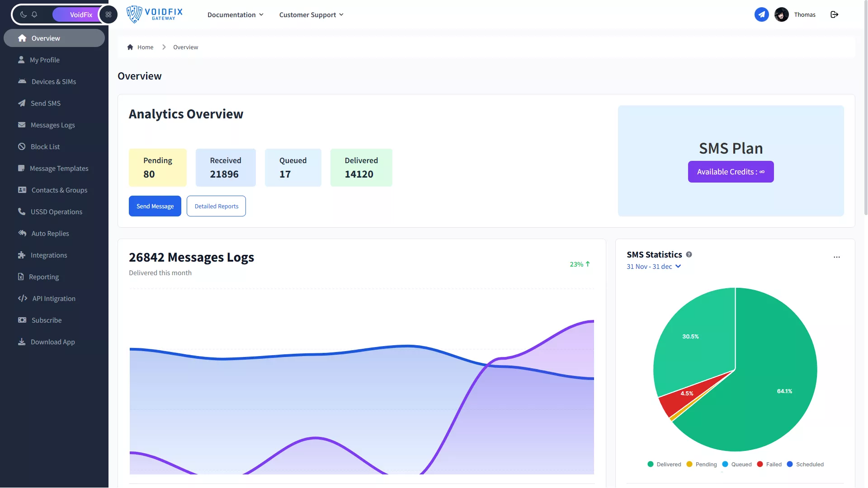Select Messages Logs in sidebar menu
868x488 pixels.
[x=52, y=125]
